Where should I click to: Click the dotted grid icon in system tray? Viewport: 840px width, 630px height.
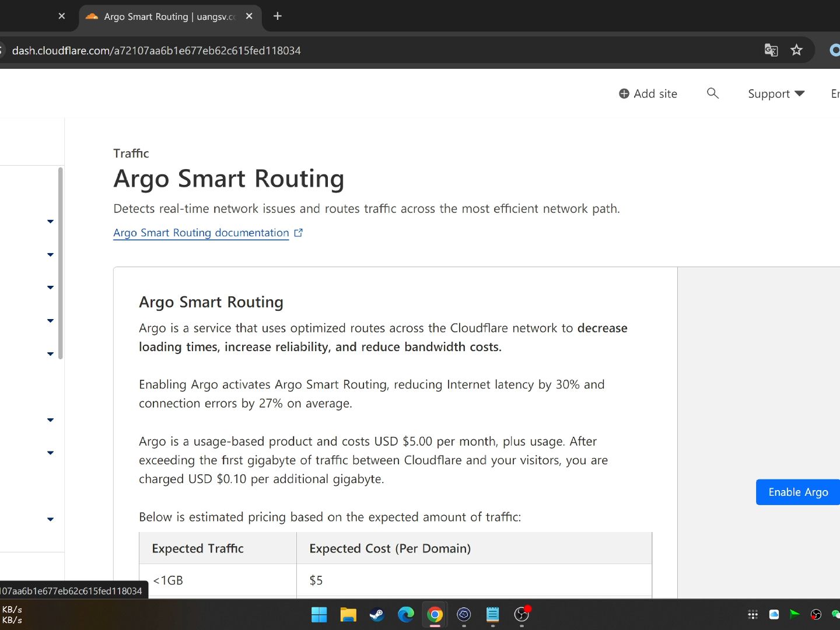click(x=753, y=614)
